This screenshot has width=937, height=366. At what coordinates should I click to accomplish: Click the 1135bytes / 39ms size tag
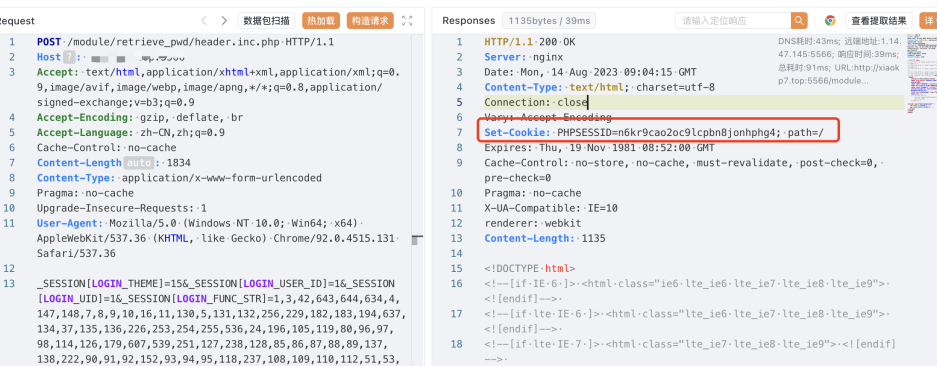549,21
